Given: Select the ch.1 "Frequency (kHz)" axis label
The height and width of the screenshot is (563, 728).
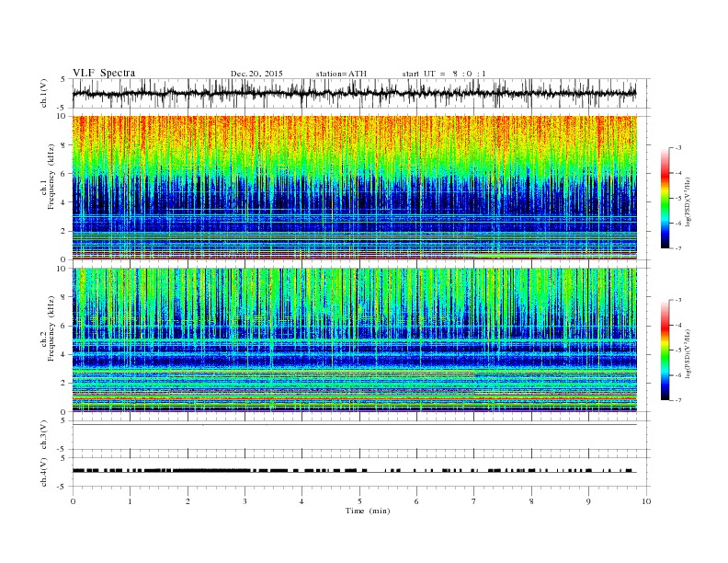Looking at the screenshot, I should point(51,177).
